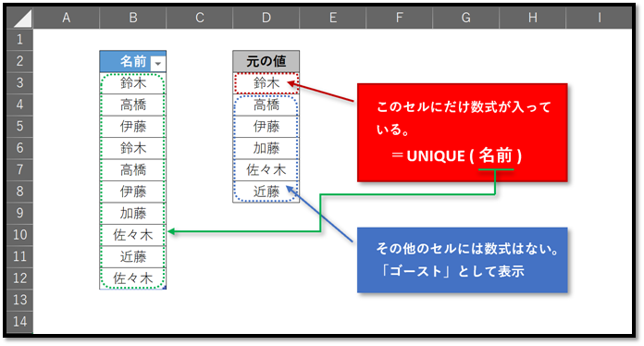Image resolution: width=644 pixels, height=346 pixels.
Task: Select cell B6 containing 鈴木
Action: 133,149
